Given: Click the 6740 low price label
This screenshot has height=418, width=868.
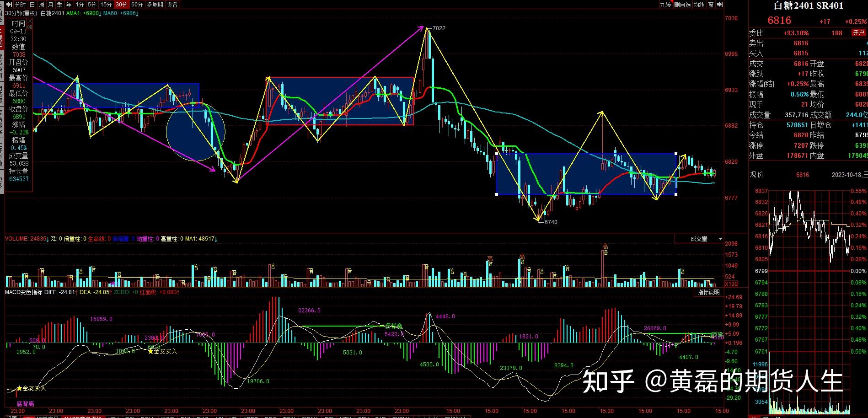Looking at the screenshot, I should coord(550,222).
